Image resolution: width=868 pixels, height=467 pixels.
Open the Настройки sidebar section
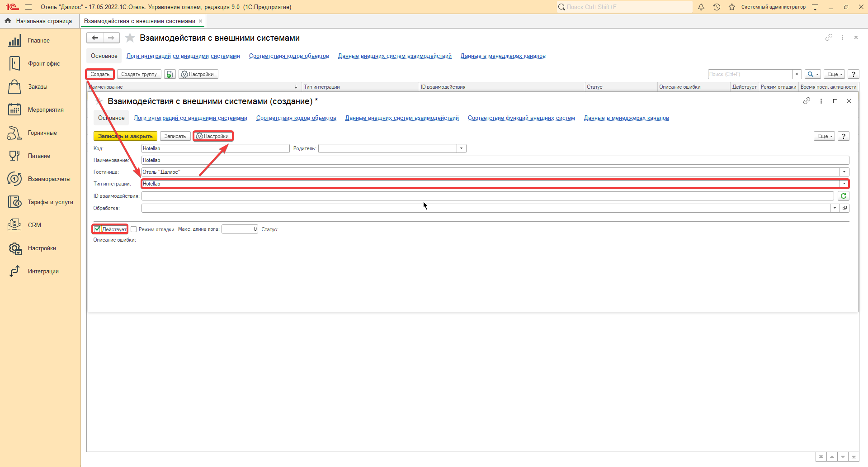[42, 248]
